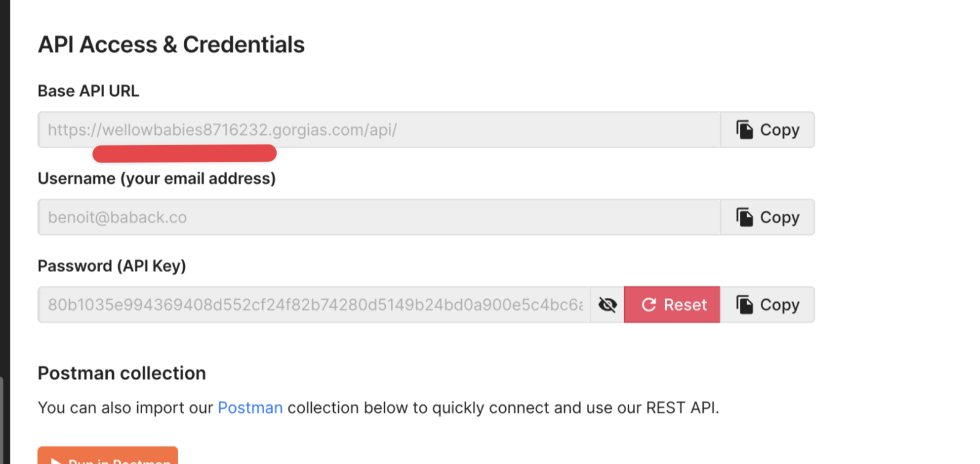Click the orange Run in Postman button
Screen dimensions: 980x464
(x=108, y=455)
